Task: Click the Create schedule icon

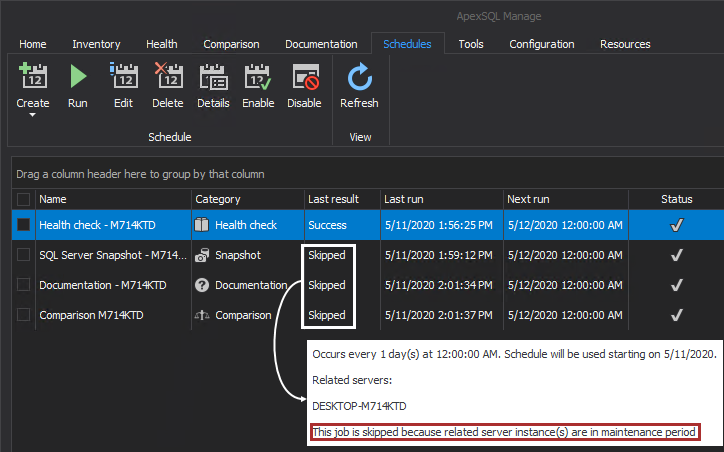Action: 33,76
